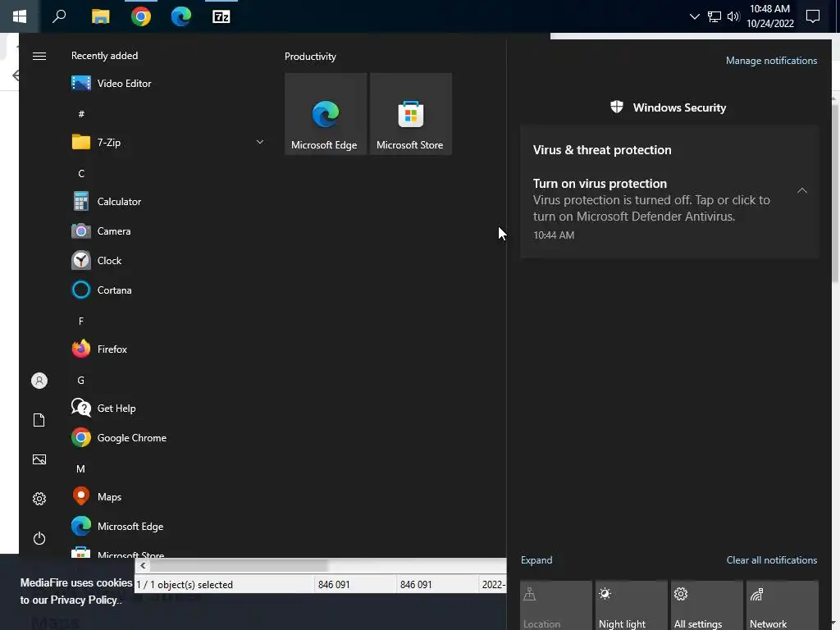The width and height of the screenshot is (840, 630).
Task: Open File Explorer from taskbar
Action: coord(100,16)
